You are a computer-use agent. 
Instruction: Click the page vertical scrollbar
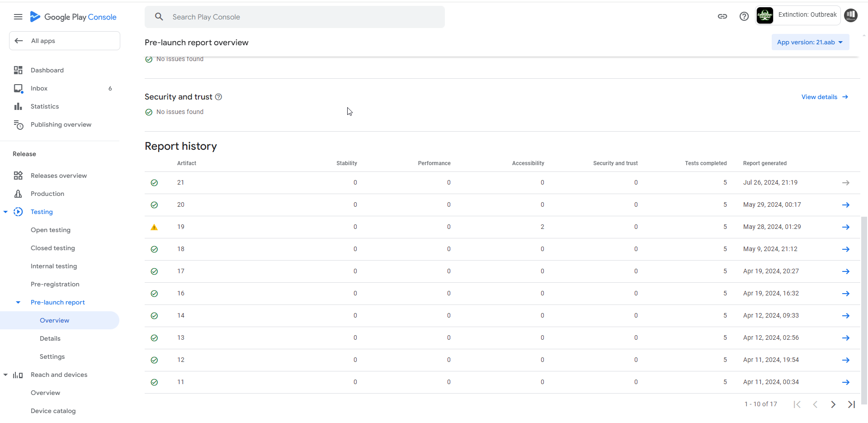point(864,308)
